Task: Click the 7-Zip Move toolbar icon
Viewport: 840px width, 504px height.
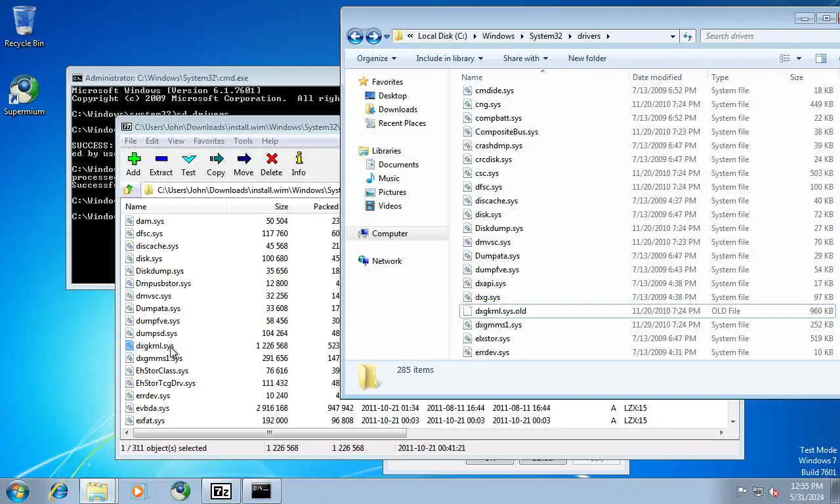Action: click(x=243, y=159)
